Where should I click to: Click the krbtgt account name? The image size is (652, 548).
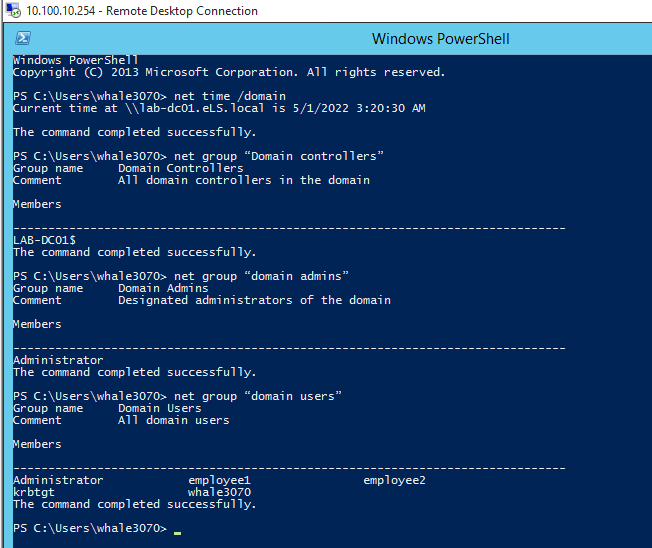click(34, 492)
